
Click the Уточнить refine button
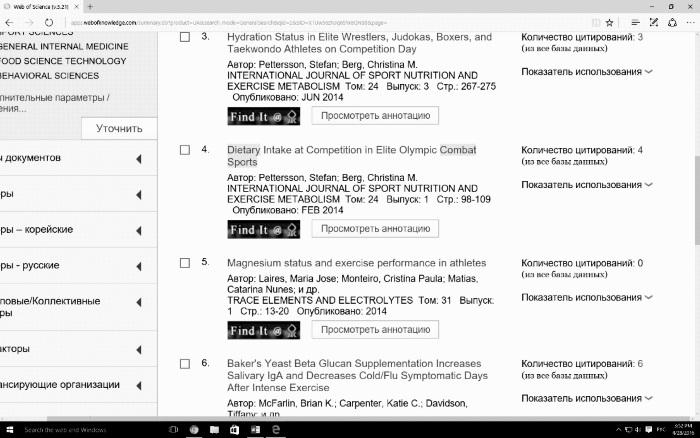click(x=119, y=129)
